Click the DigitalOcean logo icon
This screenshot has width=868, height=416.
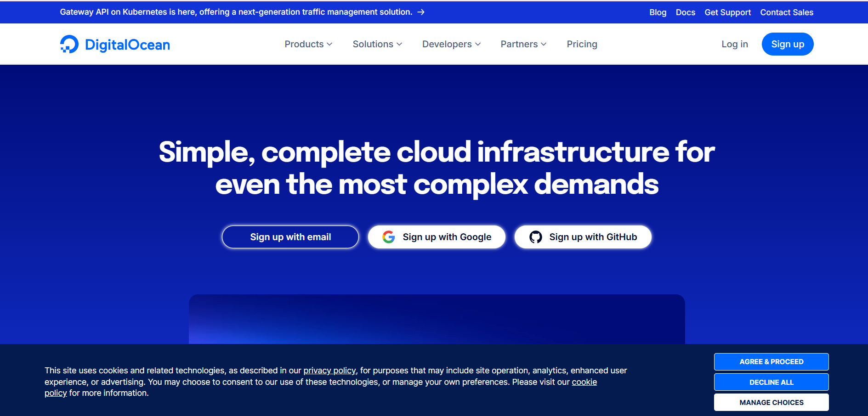69,45
